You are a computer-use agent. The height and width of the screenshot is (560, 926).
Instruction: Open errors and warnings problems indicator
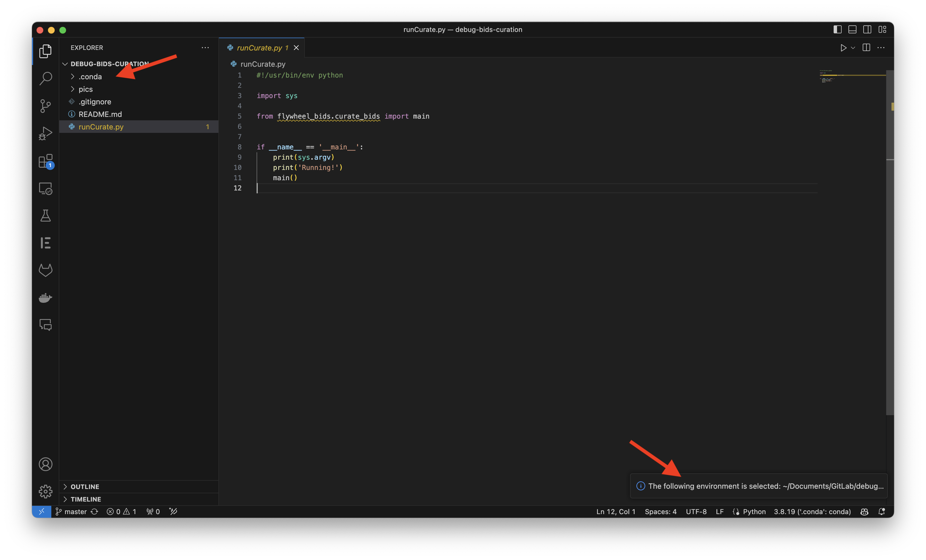[x=121, y=512]
